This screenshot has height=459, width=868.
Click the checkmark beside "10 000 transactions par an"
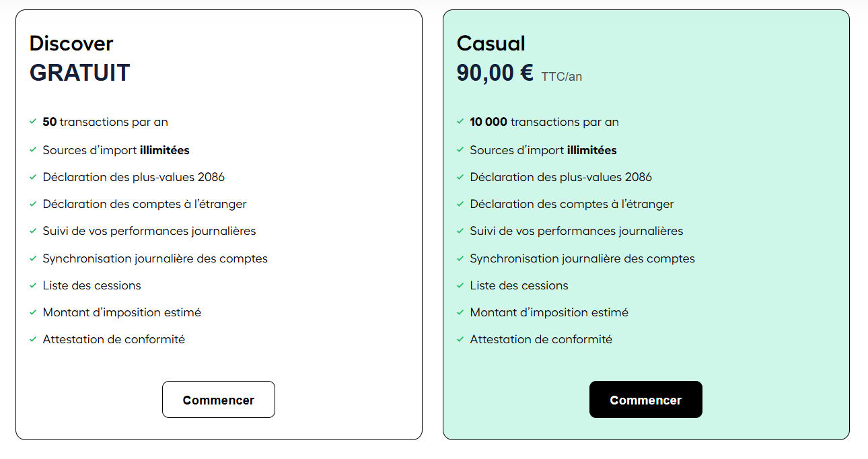click(460, 122)
